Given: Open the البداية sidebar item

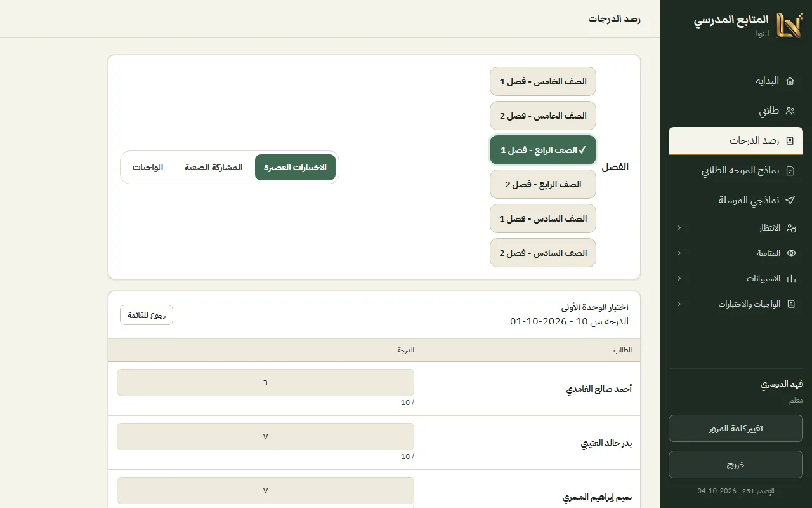Looking at the screenshot, I should (736, 81).
